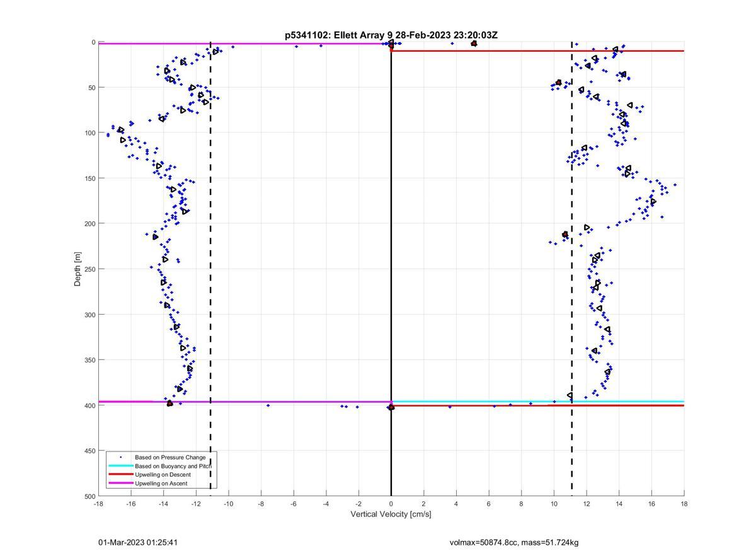Select legend entry 'Upwelling on Descent'
This screenshot has height=558, width=756.
tap(163, 475)
